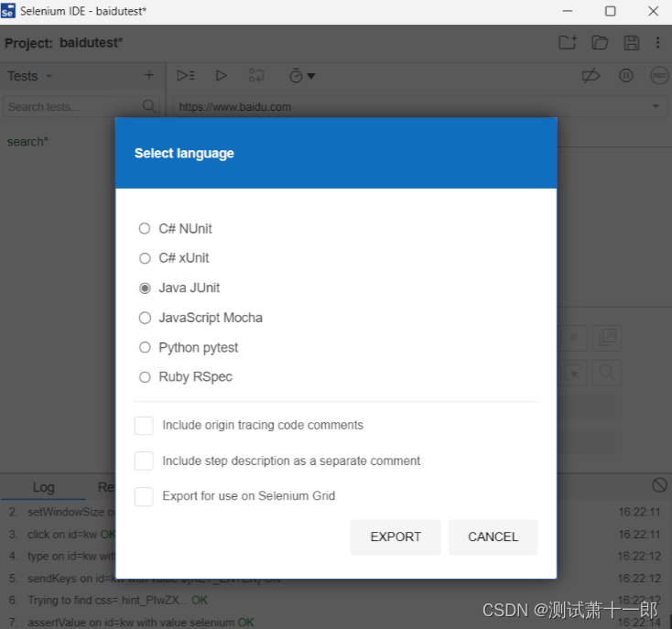Maximize the Selenium IDE window
The width and height of the screenshot is (672, 629).
pyautogui.click(x=611, y=11)
